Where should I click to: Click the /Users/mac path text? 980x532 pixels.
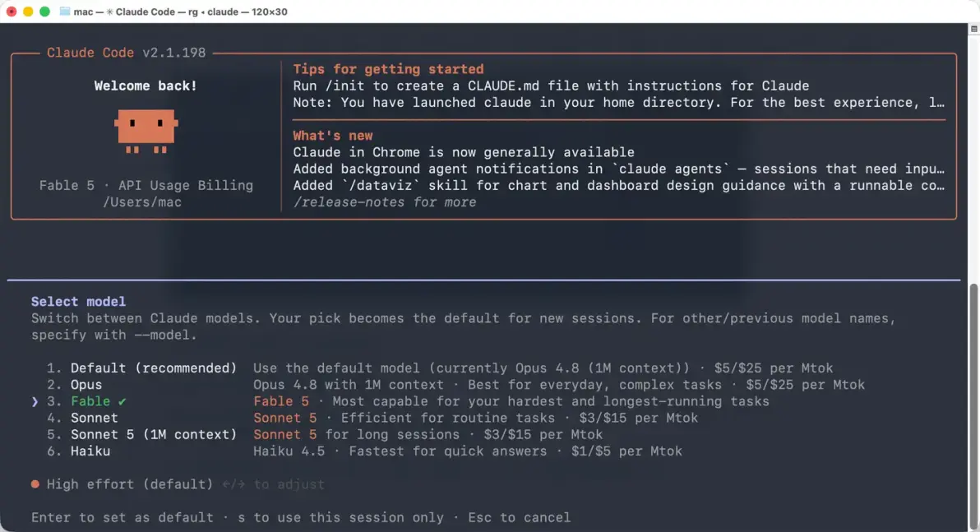click(142, 202)
